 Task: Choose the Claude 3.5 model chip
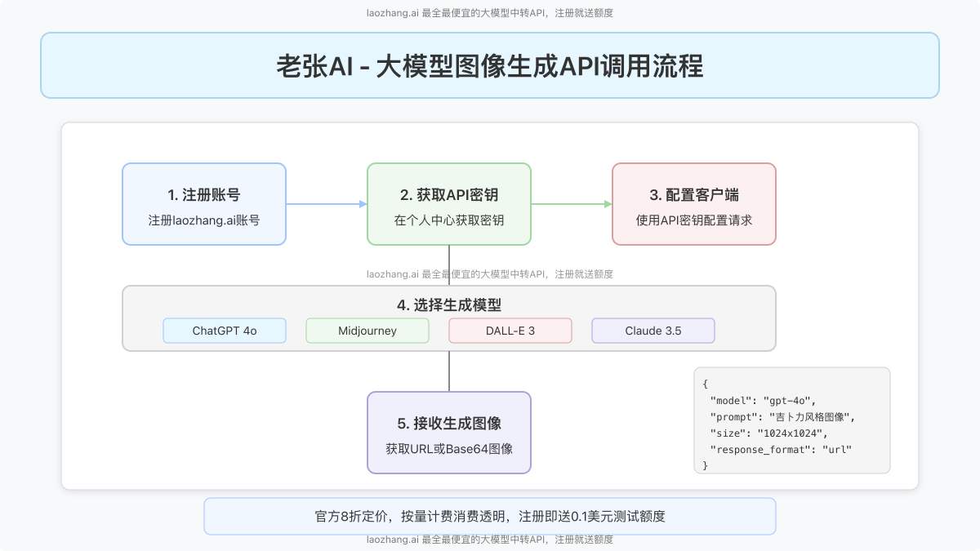(x=653, y=331)
